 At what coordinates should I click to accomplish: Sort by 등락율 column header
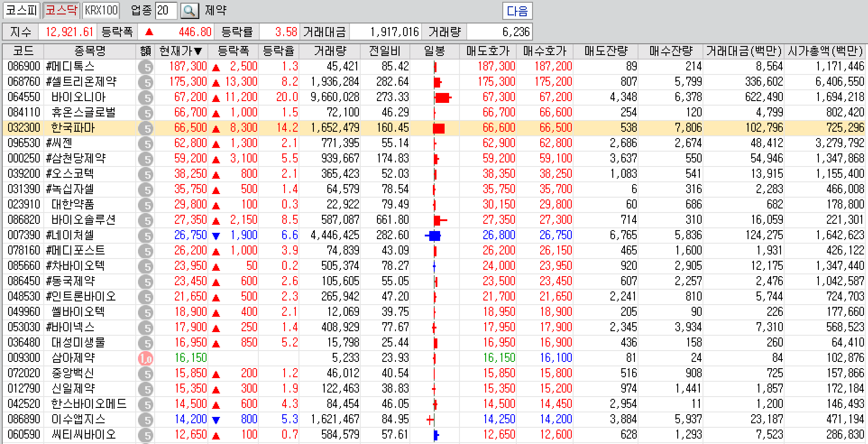tap(279, 51)
